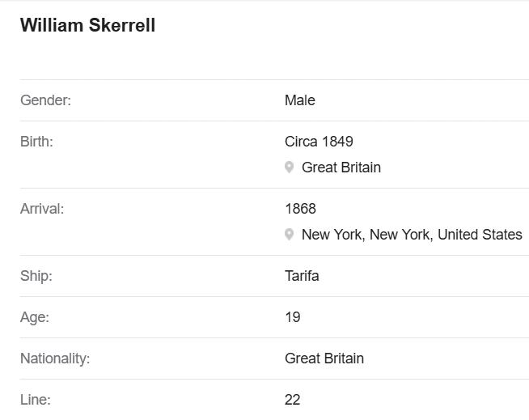Click the Great Britain nationality value
The width and height of the screenshot is (529, 420).
coord(324,358)
